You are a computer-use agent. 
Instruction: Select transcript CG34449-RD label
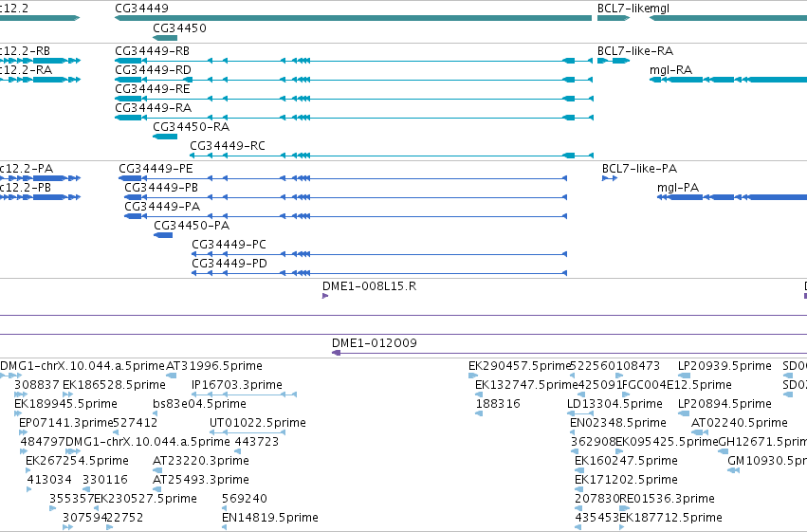pos(153,70)
